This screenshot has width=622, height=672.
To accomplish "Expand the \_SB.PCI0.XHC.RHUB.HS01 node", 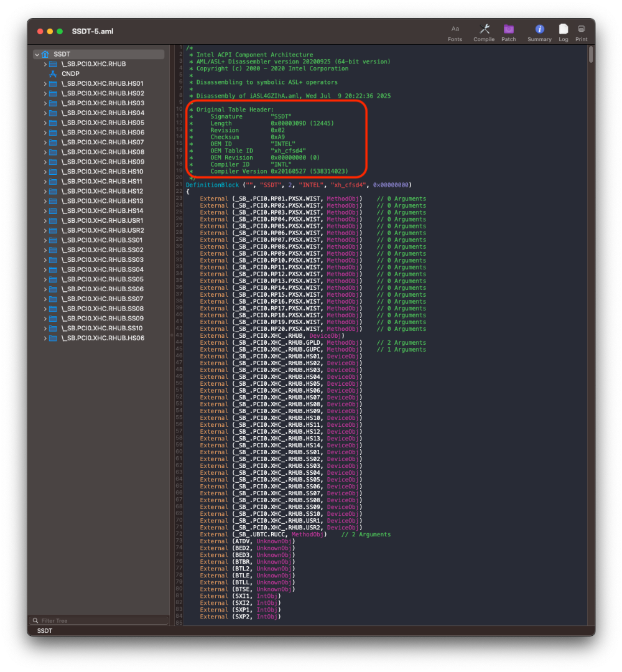I will click(45, 83).
